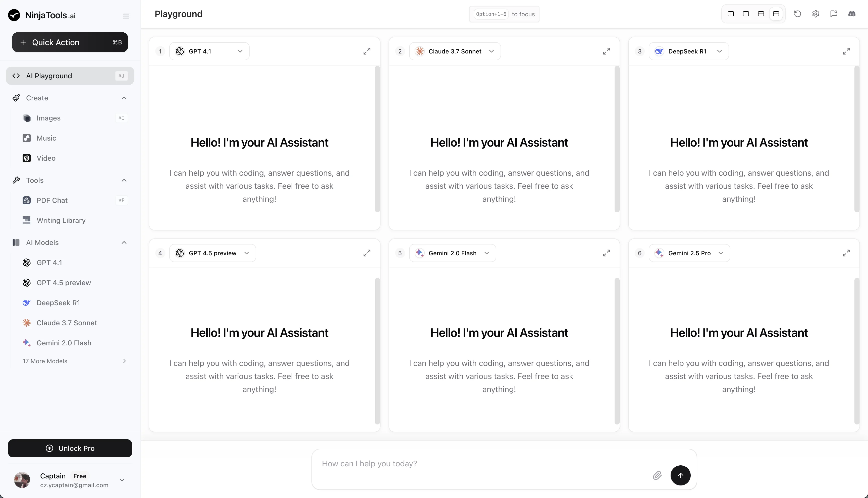
Task: Switch to three-column layout
Action: 746,14
